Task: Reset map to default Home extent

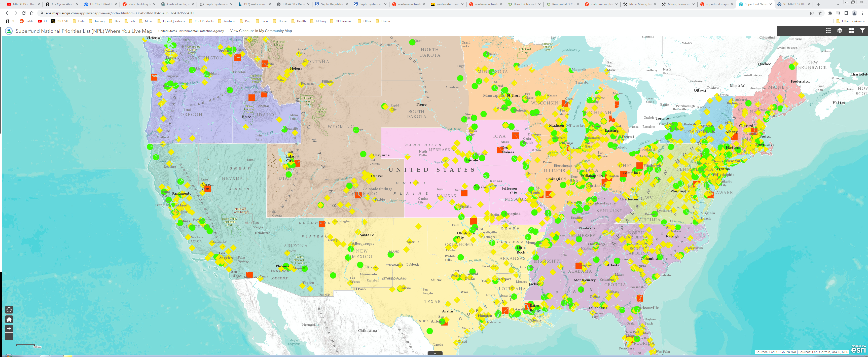Action: click(9, 319)
